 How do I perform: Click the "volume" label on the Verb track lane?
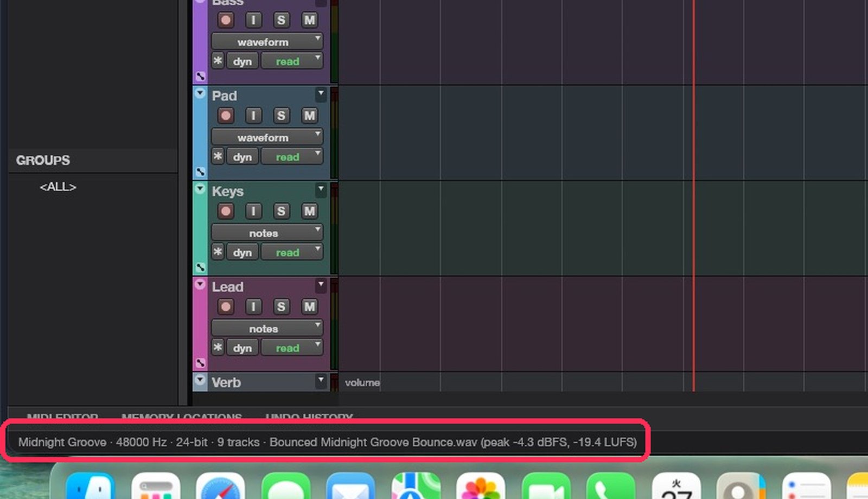click(362, 382)
